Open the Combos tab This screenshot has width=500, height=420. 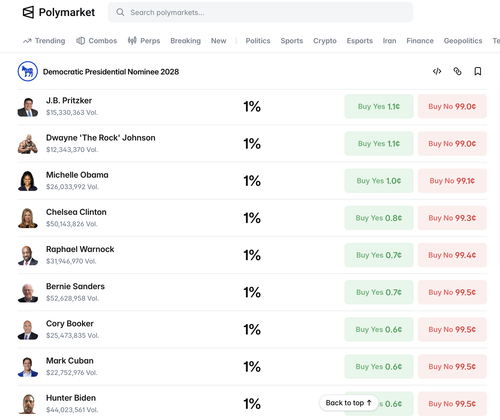[97, 41]
